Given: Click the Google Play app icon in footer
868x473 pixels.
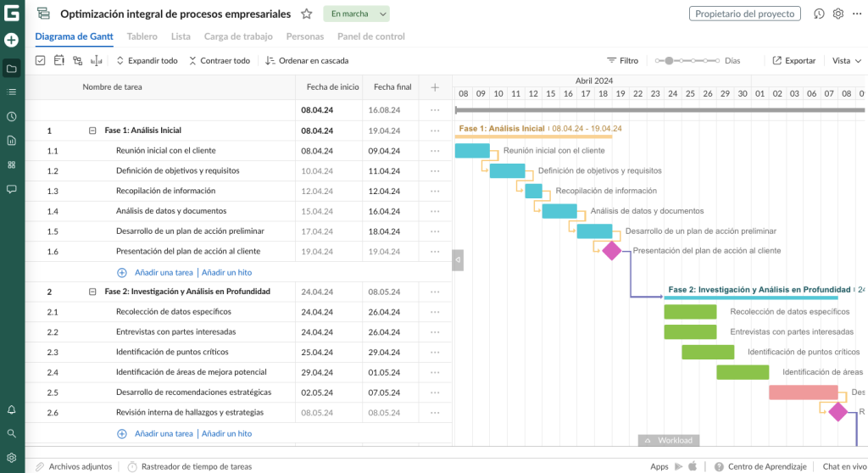Looking at the screenshot, I should click(679, 466).
